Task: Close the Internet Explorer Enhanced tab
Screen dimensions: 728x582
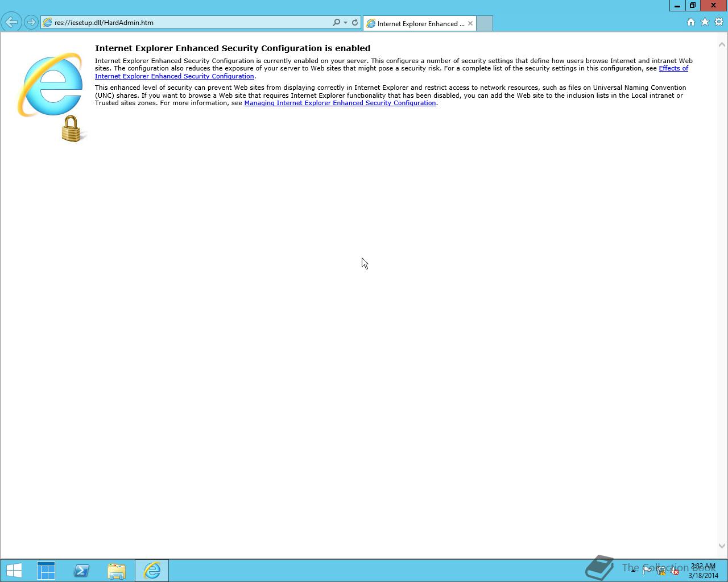Action: pyautogui.click(x=470, y=23)
